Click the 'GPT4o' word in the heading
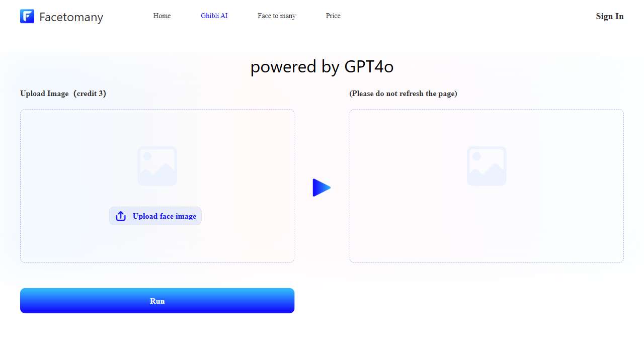The height and width of the screenshot is (362, 644). click(x=369, y=67)
